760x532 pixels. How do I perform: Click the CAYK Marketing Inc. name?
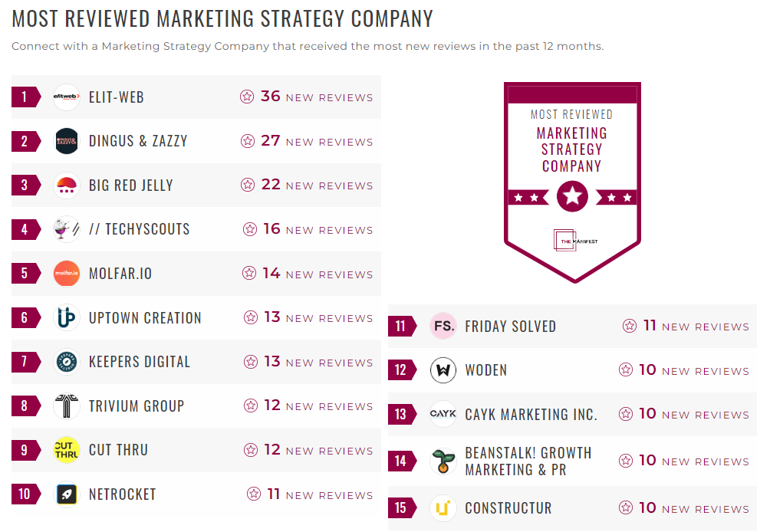(531, 414)
